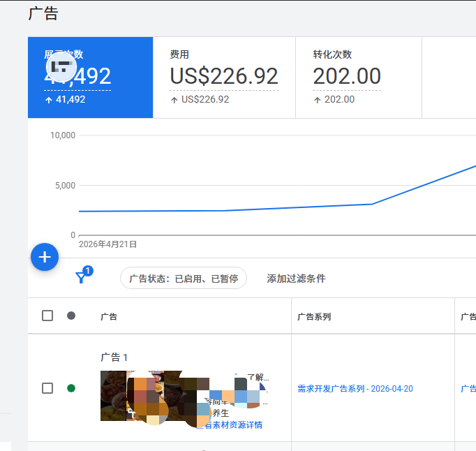Click the empty fourth metric card slot
Image resolution: width=476 pixels, height=451 pixels.
pos(448,77)
